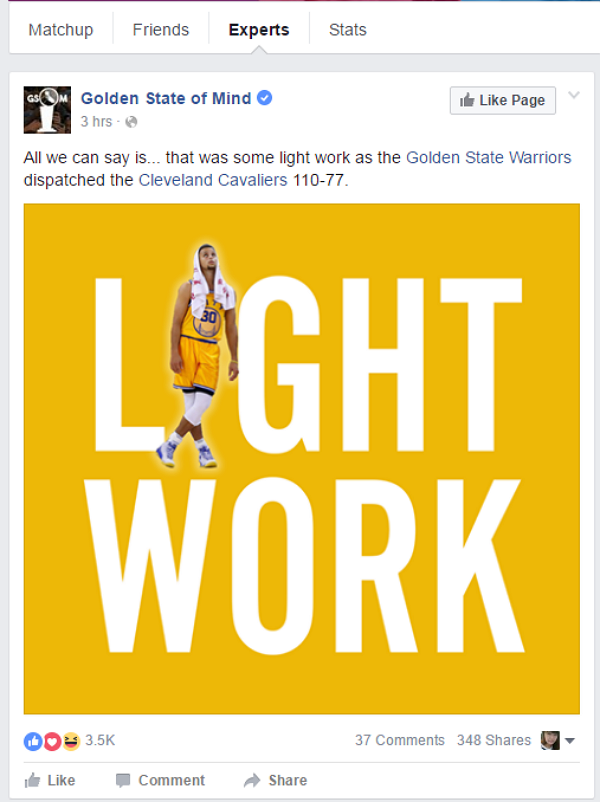Click the globe public privacy icon

coord(131,122)
